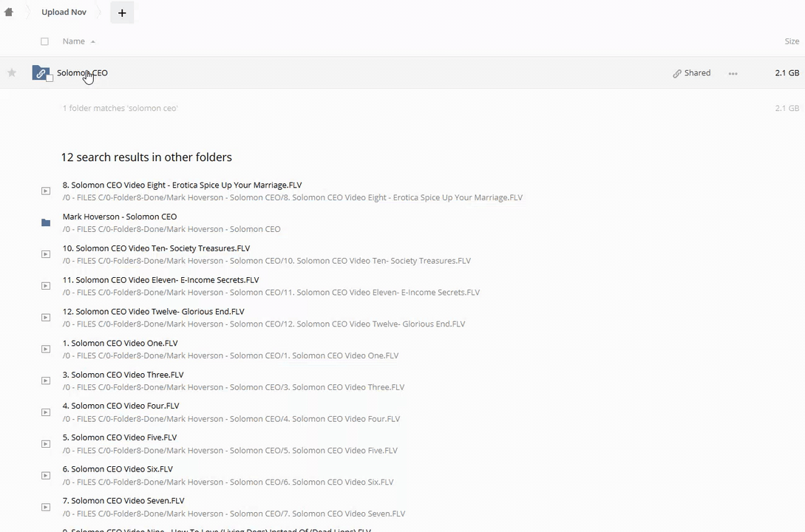Click the Shared link button
This screenshot has width=805, height=532.
coord(691,73)
